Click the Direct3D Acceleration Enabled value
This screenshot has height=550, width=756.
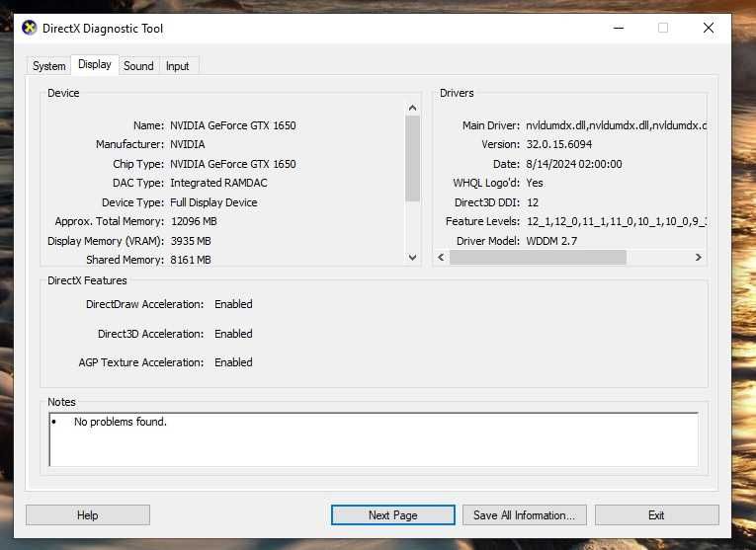coord(233,334)
